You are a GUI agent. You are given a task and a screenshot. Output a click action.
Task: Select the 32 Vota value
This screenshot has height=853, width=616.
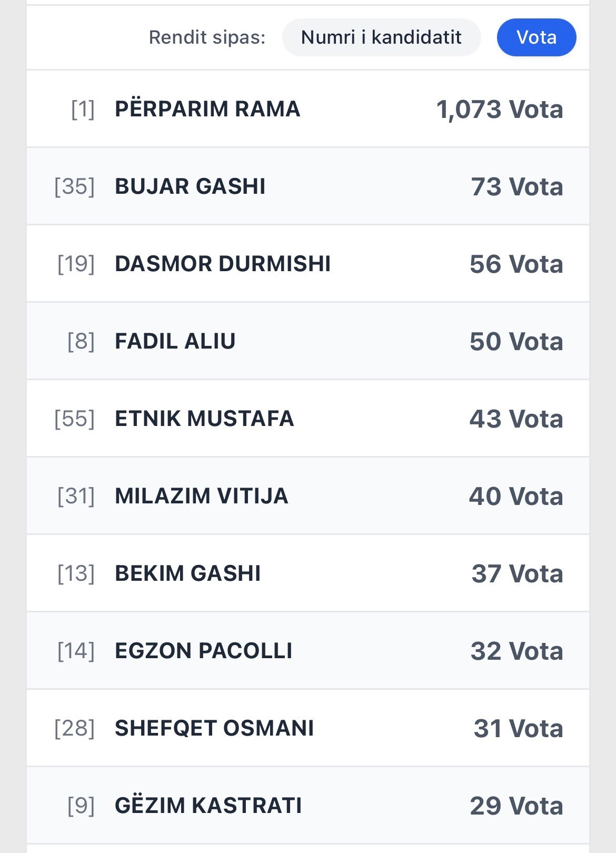[516, 651]
